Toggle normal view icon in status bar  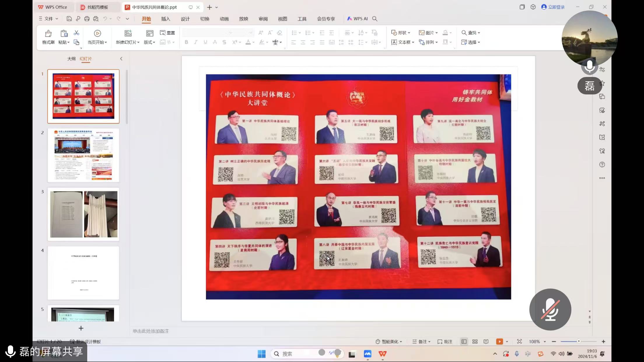click(464, 342)
